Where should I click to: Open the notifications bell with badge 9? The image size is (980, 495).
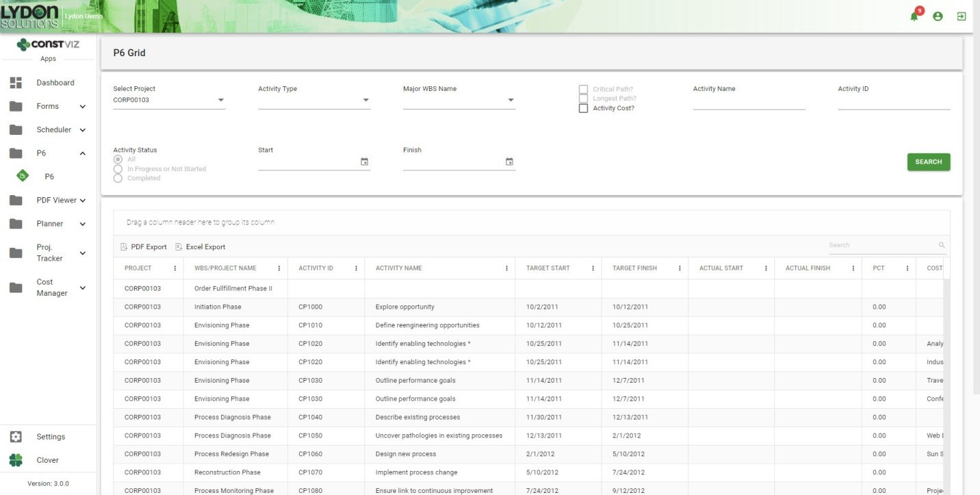point(914,16)
